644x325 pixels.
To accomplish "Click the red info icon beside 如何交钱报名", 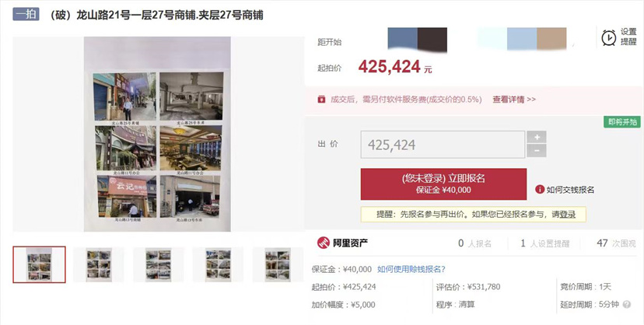I will 540,189.
